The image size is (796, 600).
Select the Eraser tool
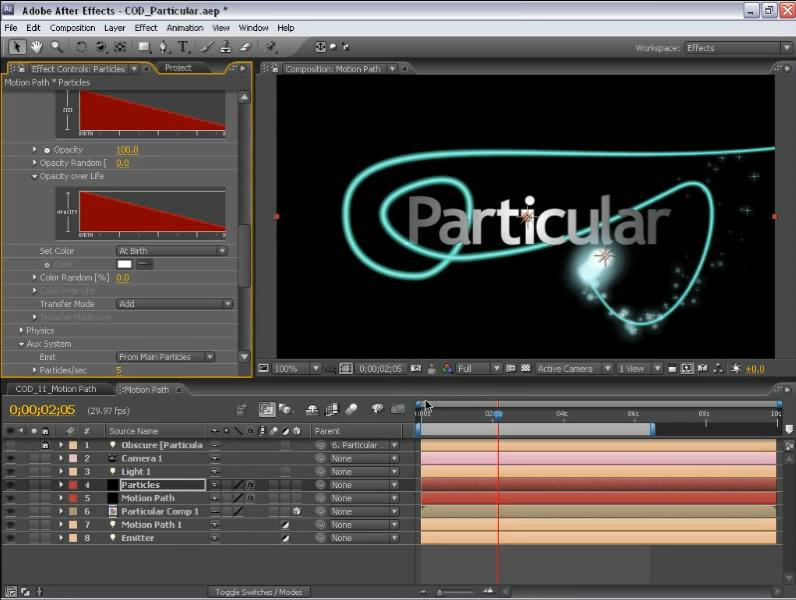(245, 47)
